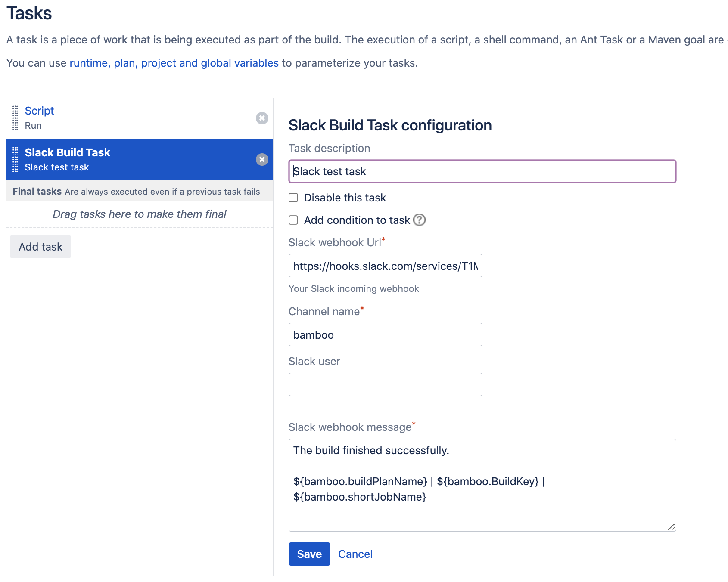This screenshot has width=728, height=582.
Task: Save the Slack task configuration
Action: pos(309,554)
